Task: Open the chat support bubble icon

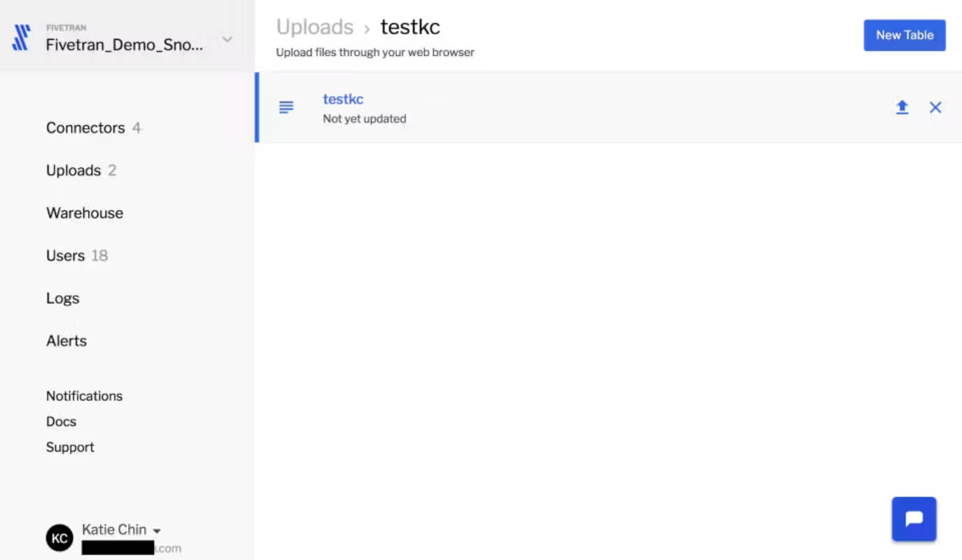Action: pyautogui.click(x=914, y=519)
